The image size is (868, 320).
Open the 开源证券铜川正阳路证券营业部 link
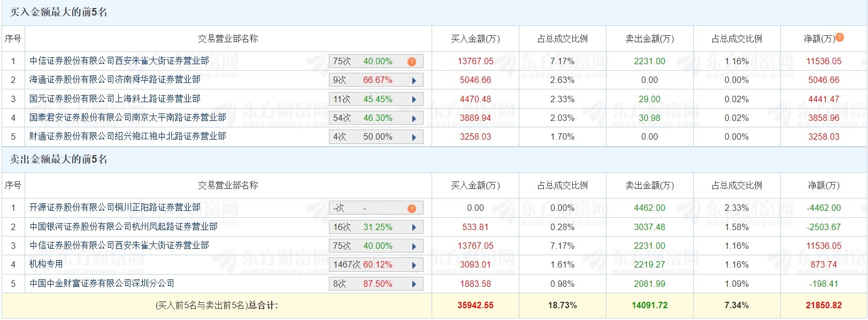115,208
